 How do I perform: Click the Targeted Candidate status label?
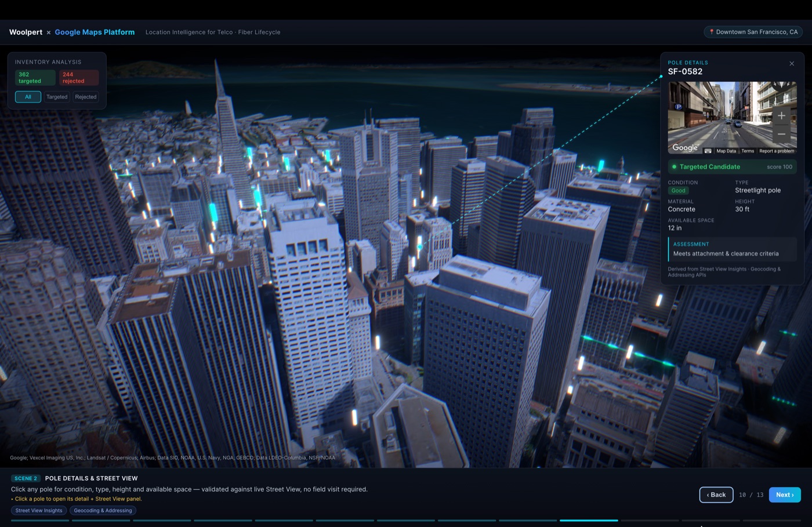(710, 167)
